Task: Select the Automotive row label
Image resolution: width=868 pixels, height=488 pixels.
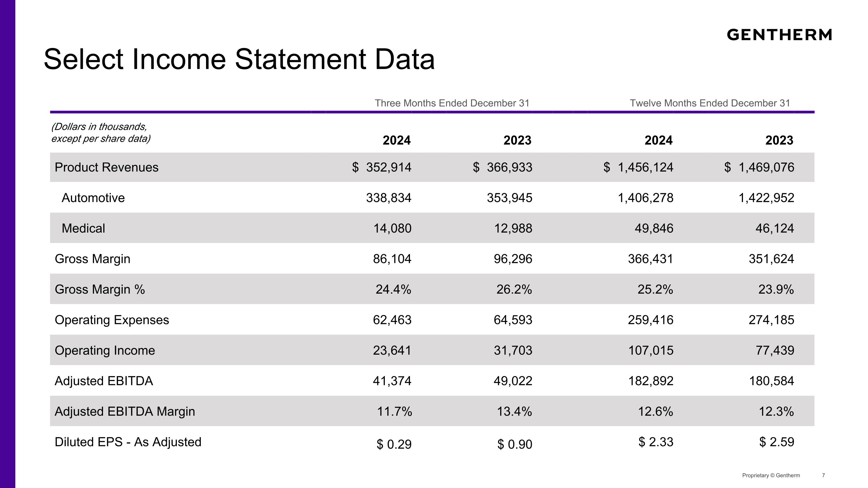Action: [93, 198]
